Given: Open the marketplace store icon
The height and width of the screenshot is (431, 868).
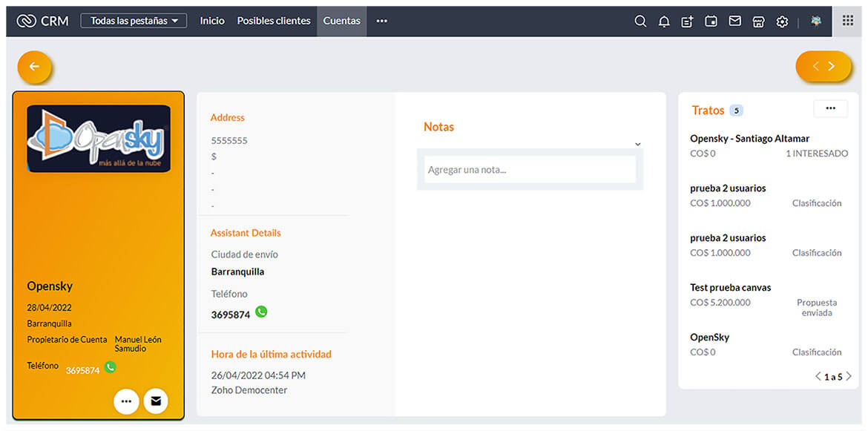Looking at the screenshot, I should click(x=758, y=21).
